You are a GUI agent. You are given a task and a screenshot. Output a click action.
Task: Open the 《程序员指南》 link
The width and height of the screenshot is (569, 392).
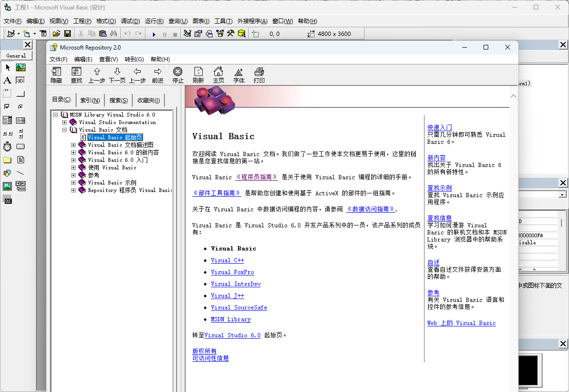click(257, 177)
